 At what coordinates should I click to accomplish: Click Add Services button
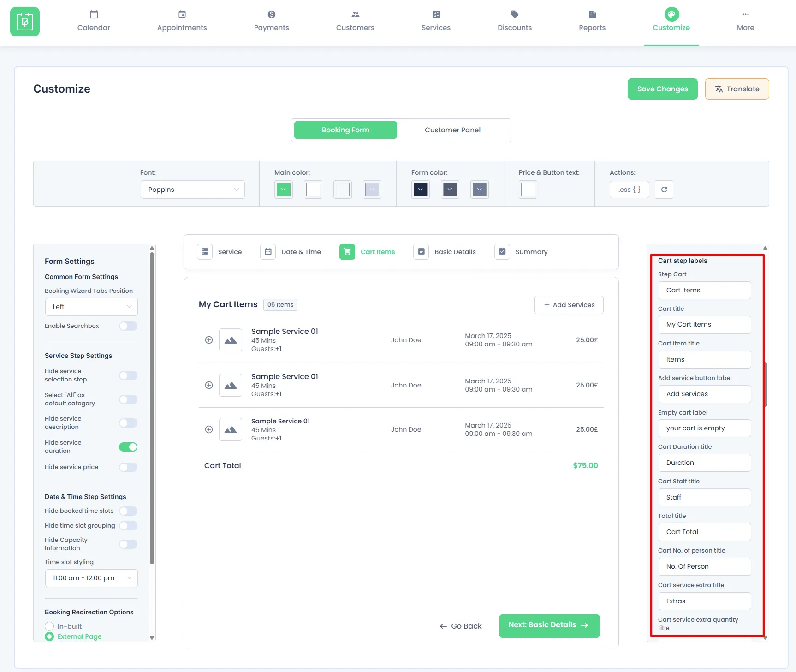click(x=569, y=305)
